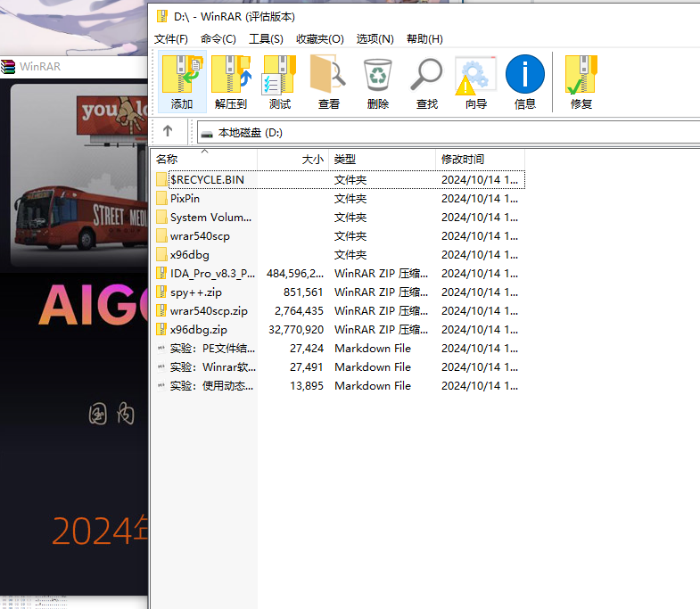Click the address bar showing 本地磁盘 (D:)
Screen dimensions: 700x609
pyautogui.click(x=446, y=133)
